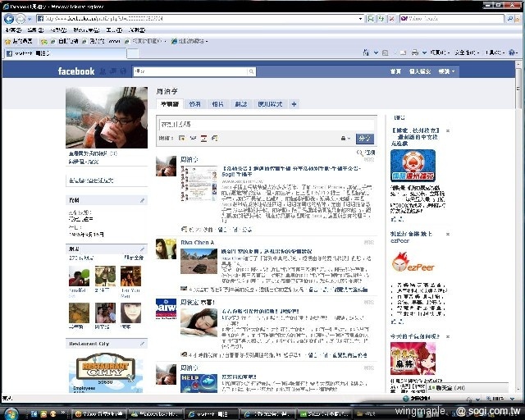Expand the Print options dropdown arrow

click(424, 53)
